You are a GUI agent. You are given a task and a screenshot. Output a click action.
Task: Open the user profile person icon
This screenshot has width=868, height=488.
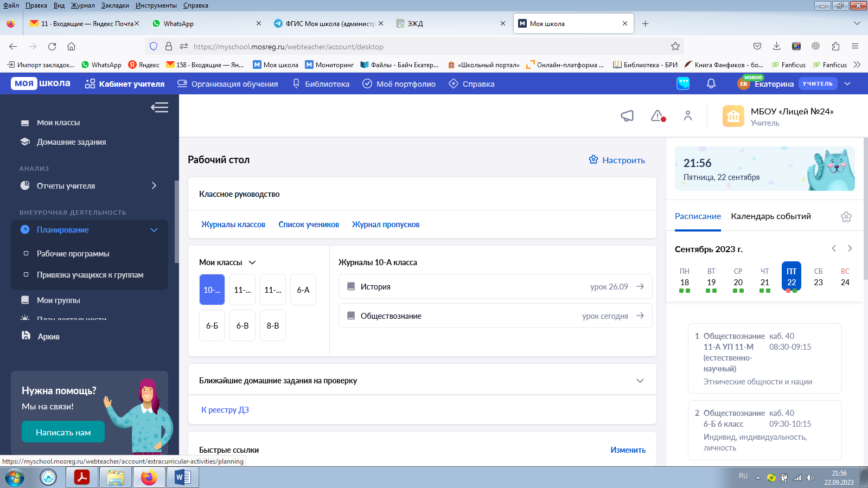pos(688,115)
